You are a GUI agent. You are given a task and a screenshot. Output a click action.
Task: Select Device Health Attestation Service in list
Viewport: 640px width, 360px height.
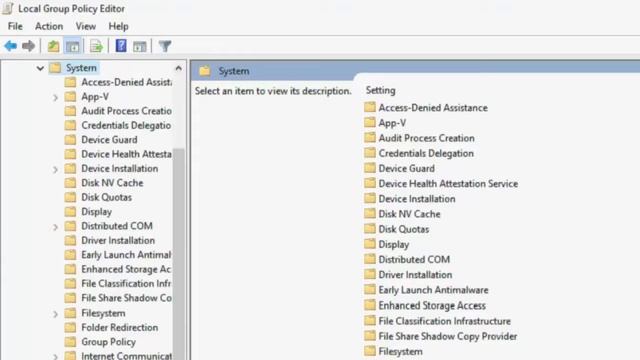tap(448, 184)
